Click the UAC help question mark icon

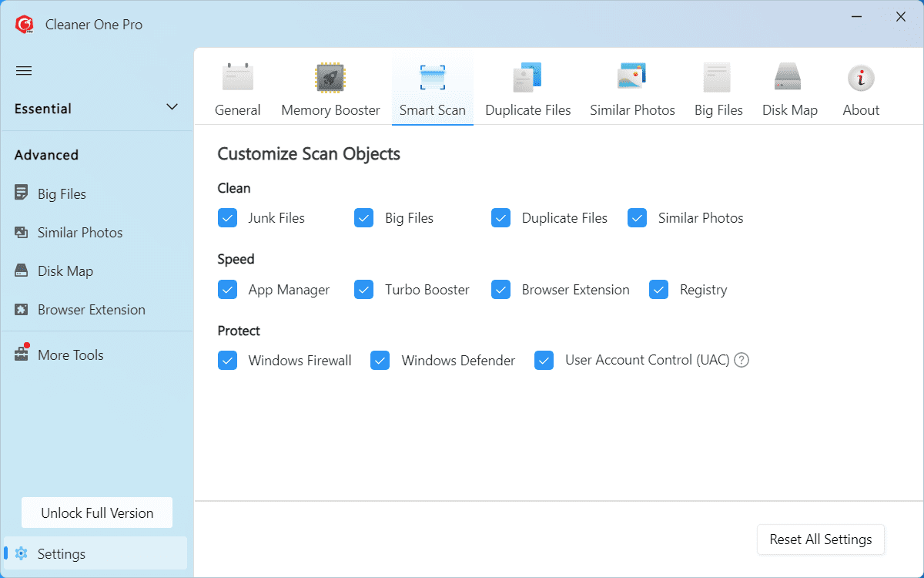click(x=742, y=360)
